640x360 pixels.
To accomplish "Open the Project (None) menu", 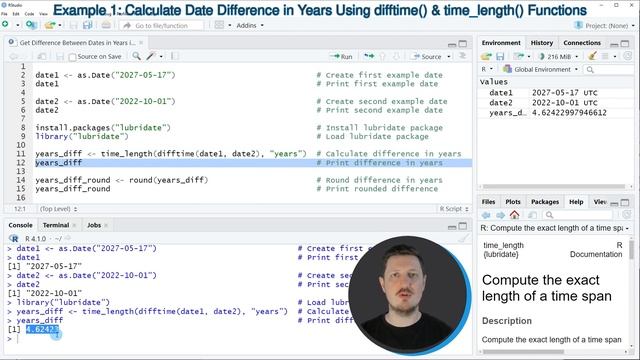I will tap(605, 25).
